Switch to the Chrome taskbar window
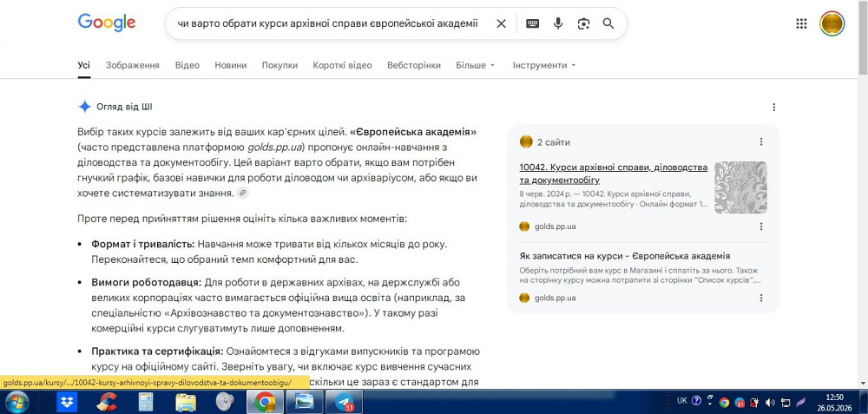 click(265, 402)
